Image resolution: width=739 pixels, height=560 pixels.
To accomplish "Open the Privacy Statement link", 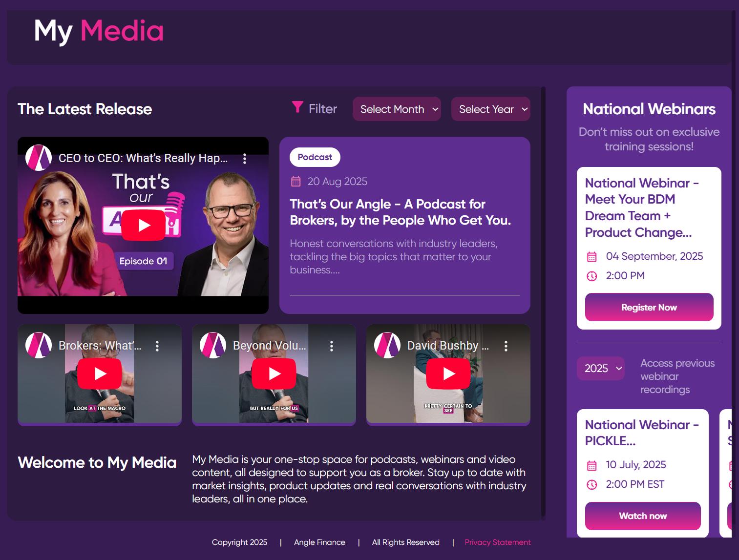I will click(497, 542).
